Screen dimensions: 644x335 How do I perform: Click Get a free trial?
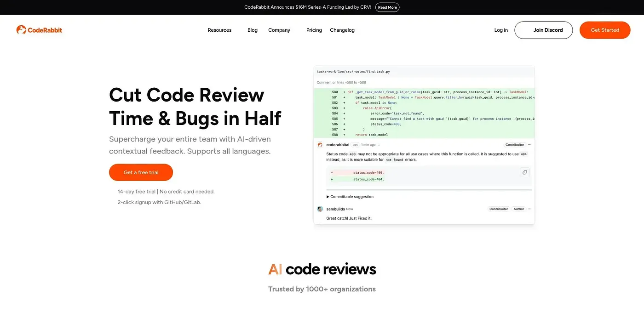tap(141, 172)
